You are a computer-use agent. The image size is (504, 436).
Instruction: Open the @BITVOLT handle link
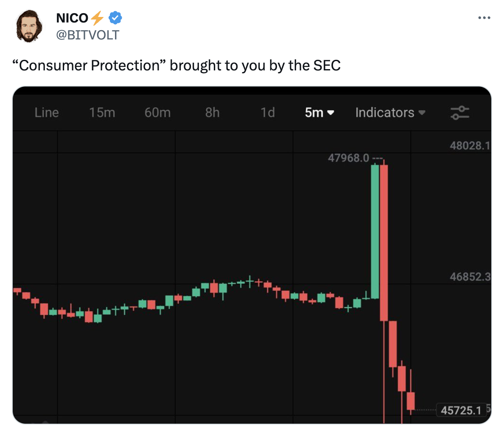coord(88,35)
